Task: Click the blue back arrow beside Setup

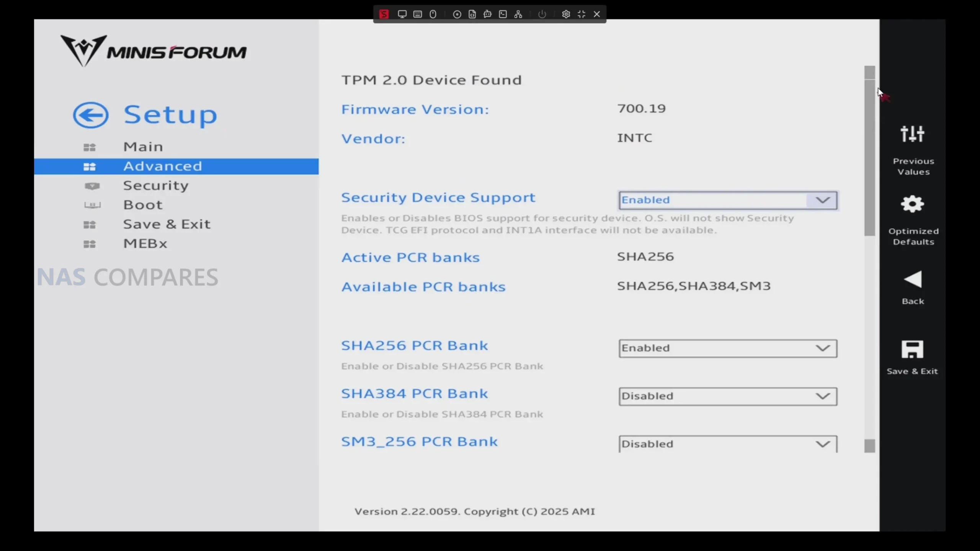Action: 91,115
